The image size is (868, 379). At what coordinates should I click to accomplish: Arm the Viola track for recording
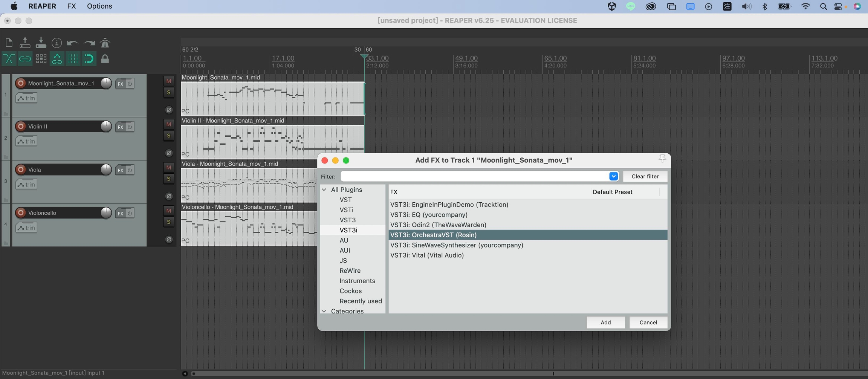tap(21, 170)
